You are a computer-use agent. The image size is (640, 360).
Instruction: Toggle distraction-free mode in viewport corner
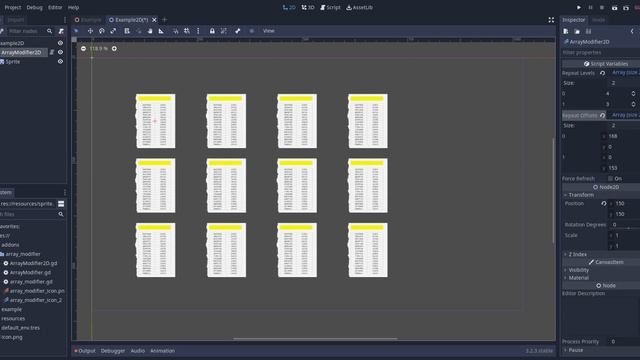pyautogui.click(x=551, y=20)
